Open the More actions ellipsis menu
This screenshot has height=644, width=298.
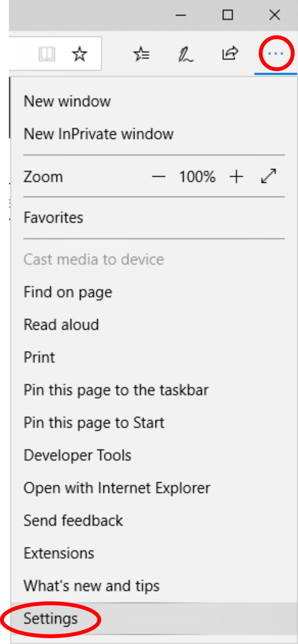(x=275, y=54)
